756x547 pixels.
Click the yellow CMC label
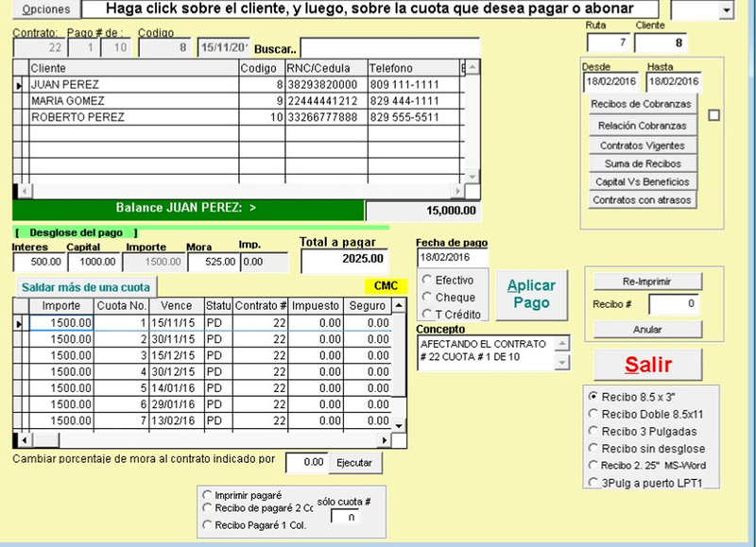[x=386, y=286]
